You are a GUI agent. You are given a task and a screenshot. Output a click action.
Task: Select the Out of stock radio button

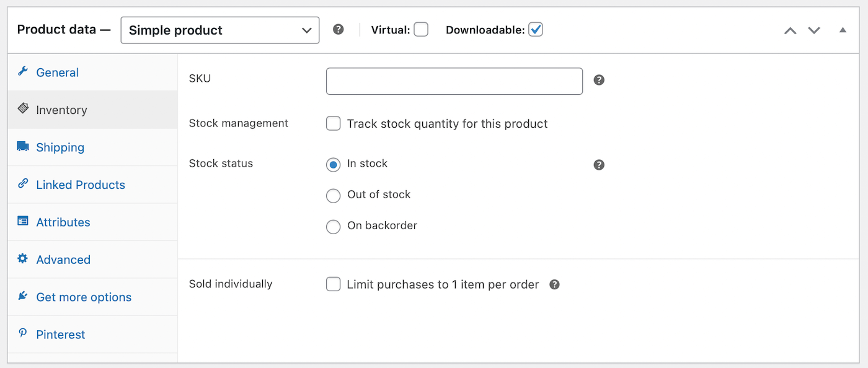click(333, 195)
